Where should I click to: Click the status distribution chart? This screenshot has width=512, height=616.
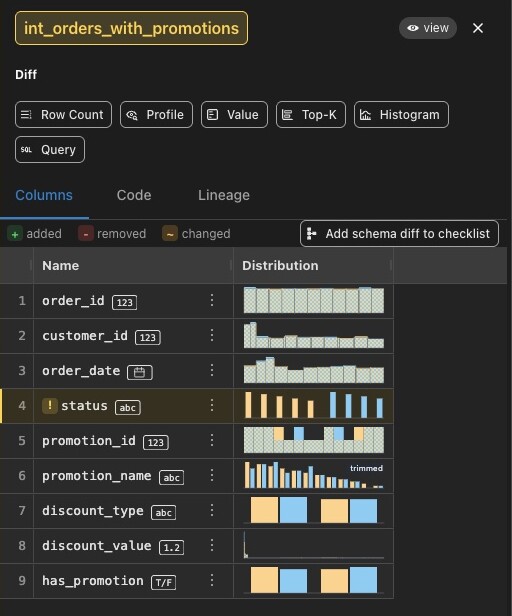pyautogui.click(x=314, y=405)
